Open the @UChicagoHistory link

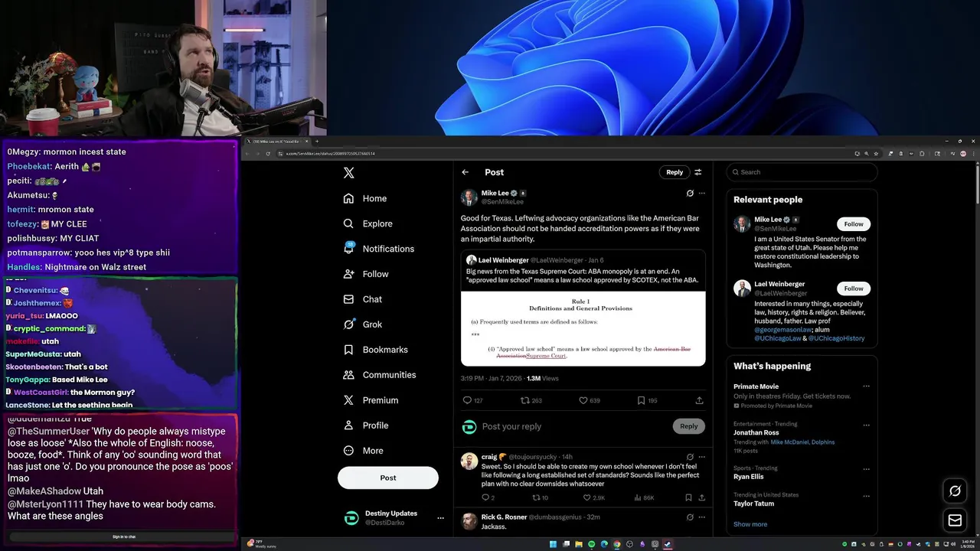[x=836, y=338]
